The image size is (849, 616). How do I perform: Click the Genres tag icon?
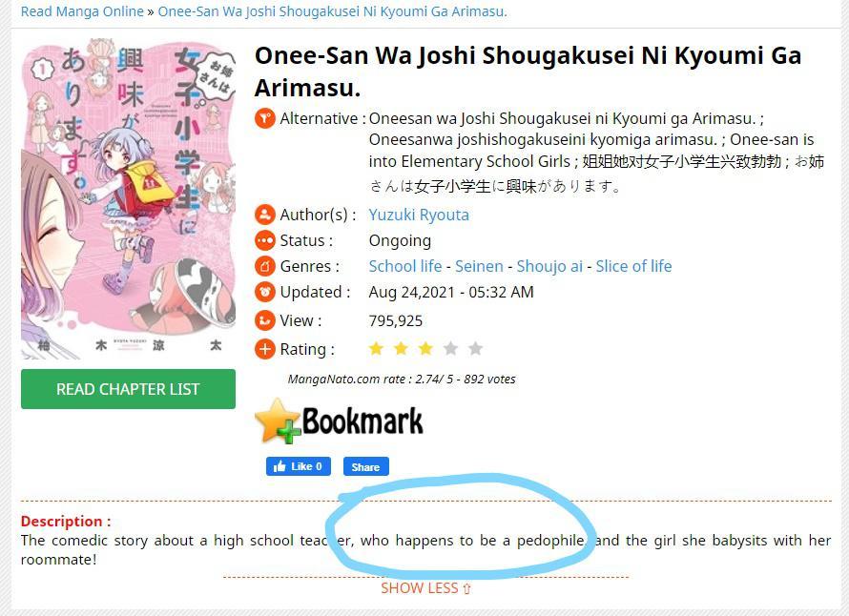(265, 266)
